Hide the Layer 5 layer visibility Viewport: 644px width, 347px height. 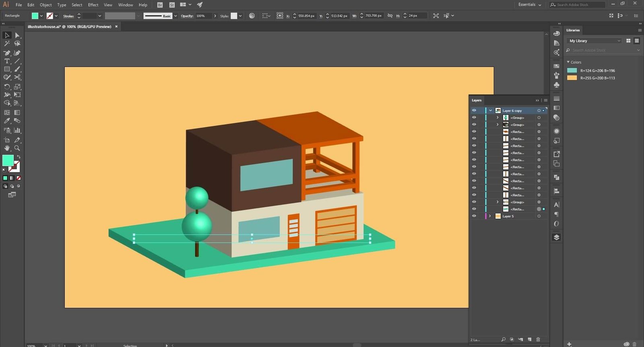[474, 216]
